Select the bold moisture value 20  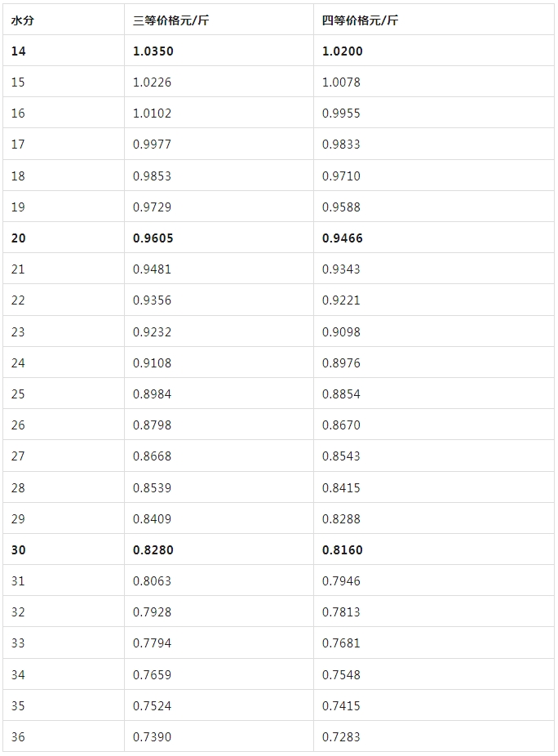tap(19, 238)
